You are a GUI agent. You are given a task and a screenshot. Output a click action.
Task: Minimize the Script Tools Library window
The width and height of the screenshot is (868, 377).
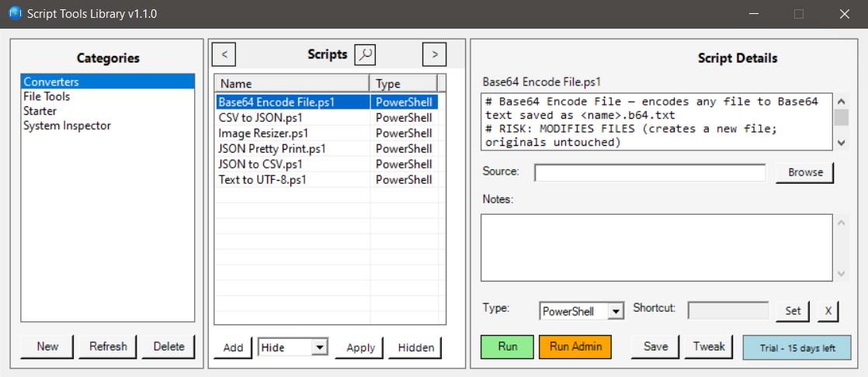pos(754,14)
